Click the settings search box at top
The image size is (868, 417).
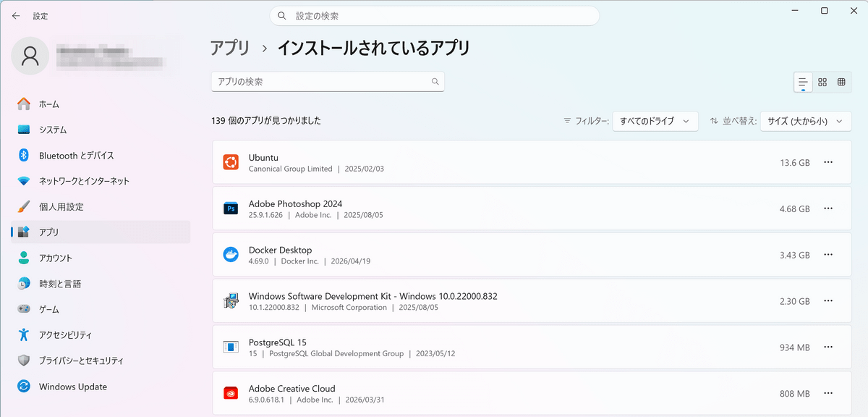434,16
